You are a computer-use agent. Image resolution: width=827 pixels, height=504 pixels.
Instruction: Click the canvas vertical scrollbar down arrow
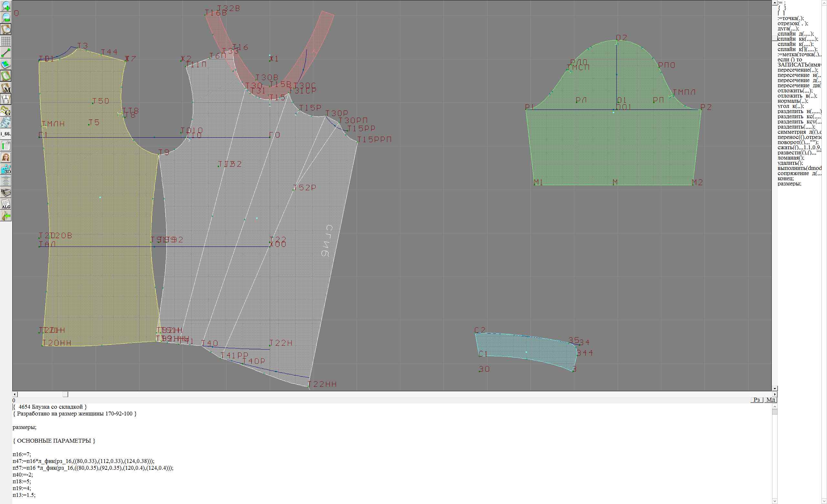(x=775, y=388)
